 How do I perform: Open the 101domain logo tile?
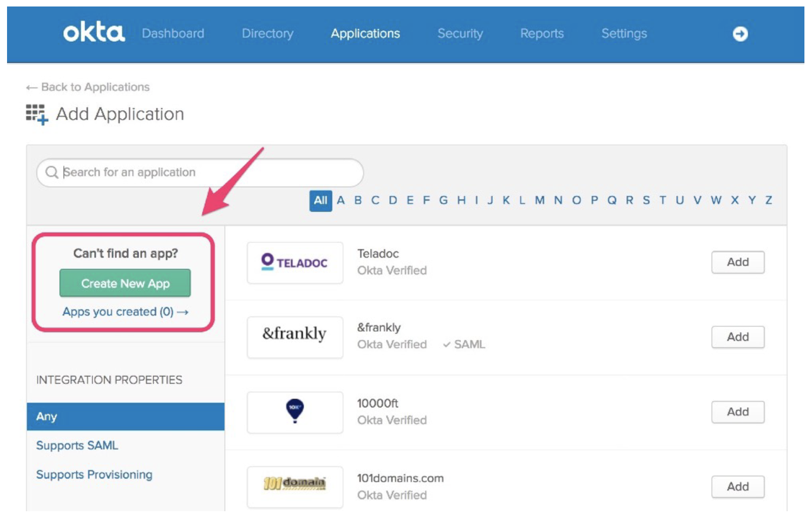coord(295,487)
